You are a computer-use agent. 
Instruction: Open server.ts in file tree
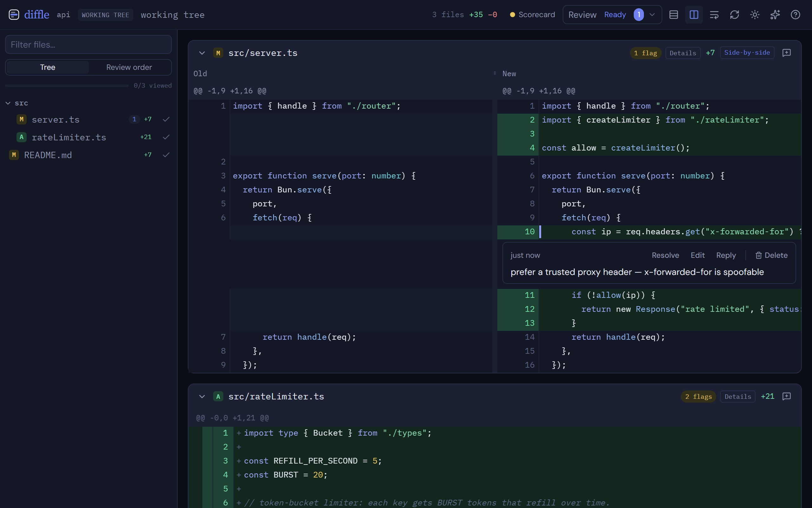pos(56,119)
